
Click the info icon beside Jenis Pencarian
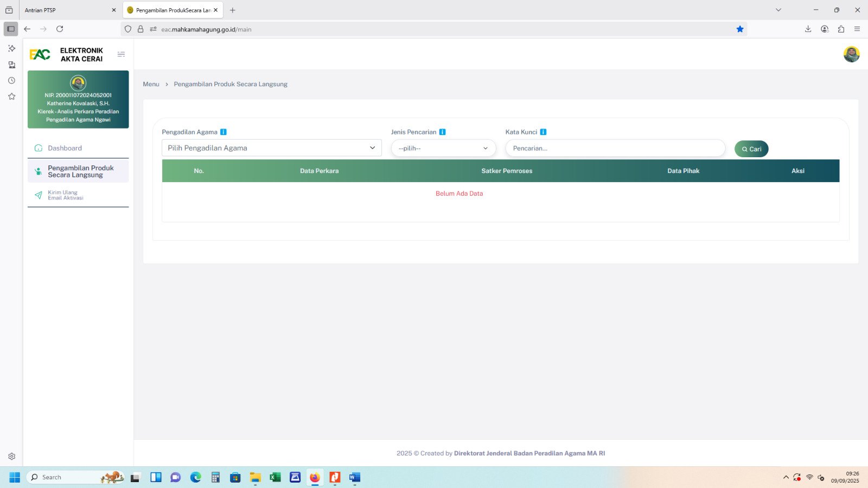pyautogui.click(x=442, y=132)
